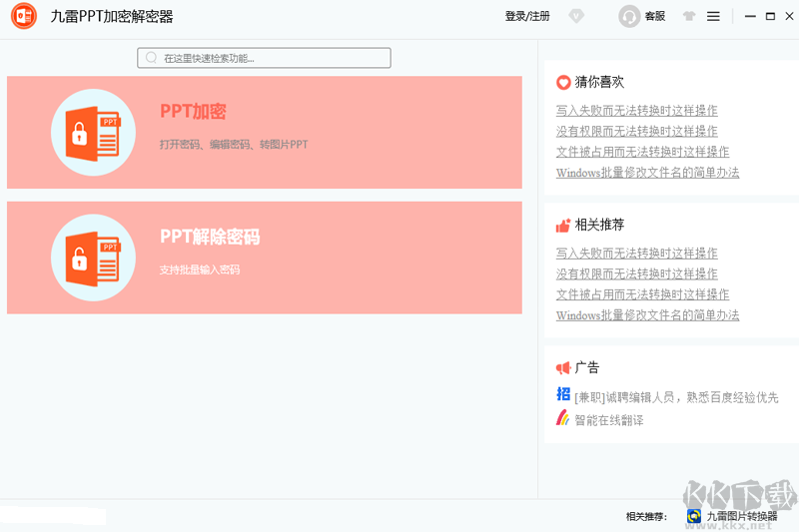The height and width of the screenshot is (532, 799).
Task: Open the hamburger menu icon
Action: click(713, 16)
